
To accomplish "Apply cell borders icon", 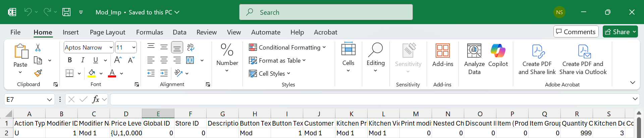I will pos(69,73).
